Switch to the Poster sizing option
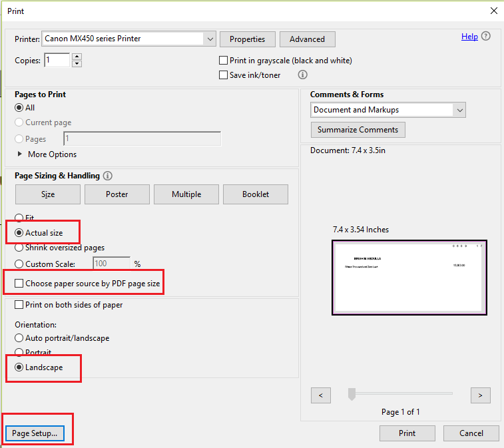 (117, 194)
